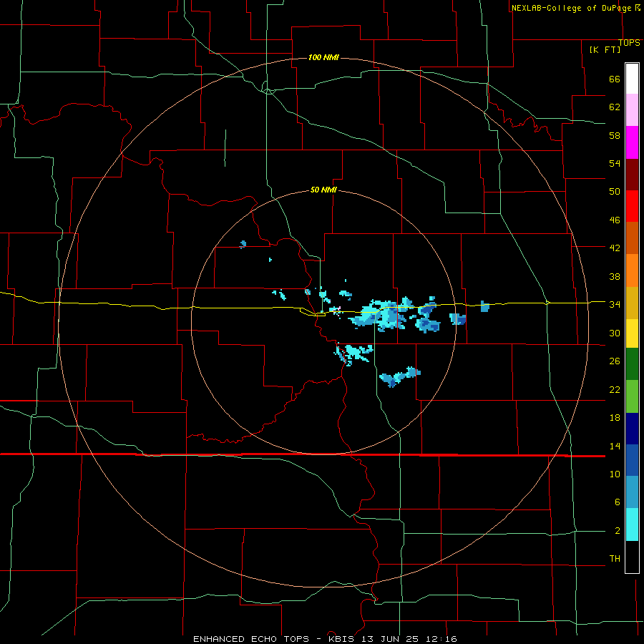The image size is (644, 644).
Task: Click the 66 legend value
Action: coord(615,79)
